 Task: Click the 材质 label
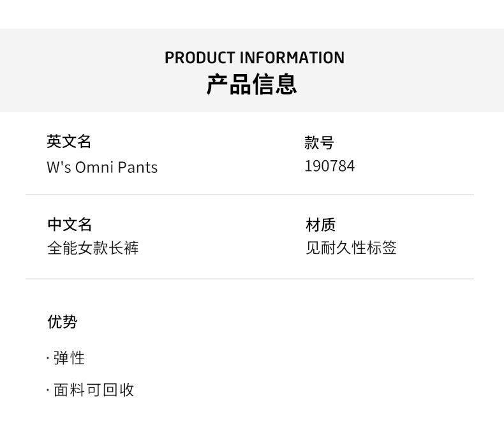320,225
